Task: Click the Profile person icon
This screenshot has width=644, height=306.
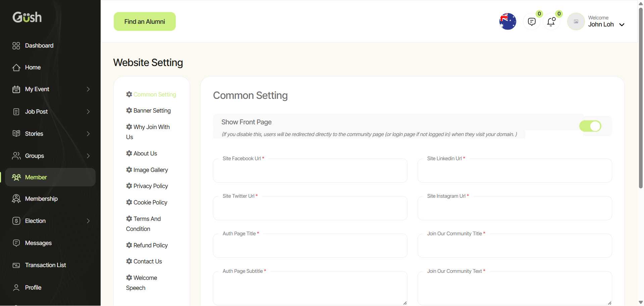Action: (x=16, y=288)
